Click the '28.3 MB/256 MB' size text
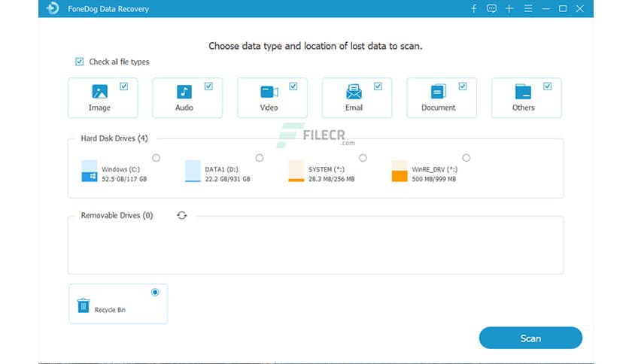Screen dimensions: 629x364 pyautogui.click(x=331, y=179)
